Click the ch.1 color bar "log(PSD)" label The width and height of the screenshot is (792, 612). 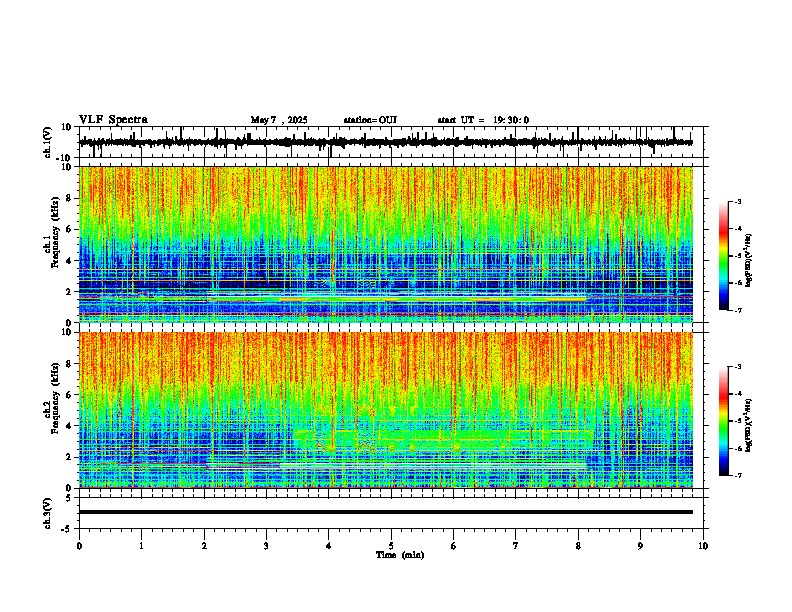click(x=749, y=261)
